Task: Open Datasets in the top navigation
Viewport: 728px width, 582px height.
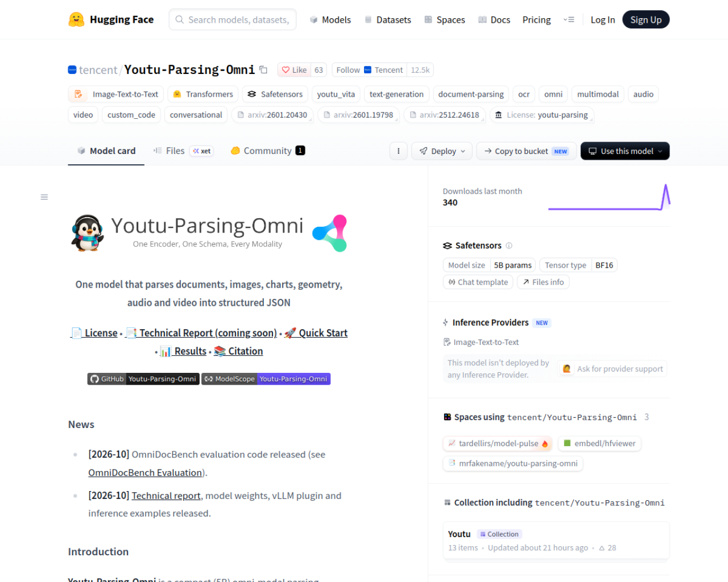Action: point(388,20)
